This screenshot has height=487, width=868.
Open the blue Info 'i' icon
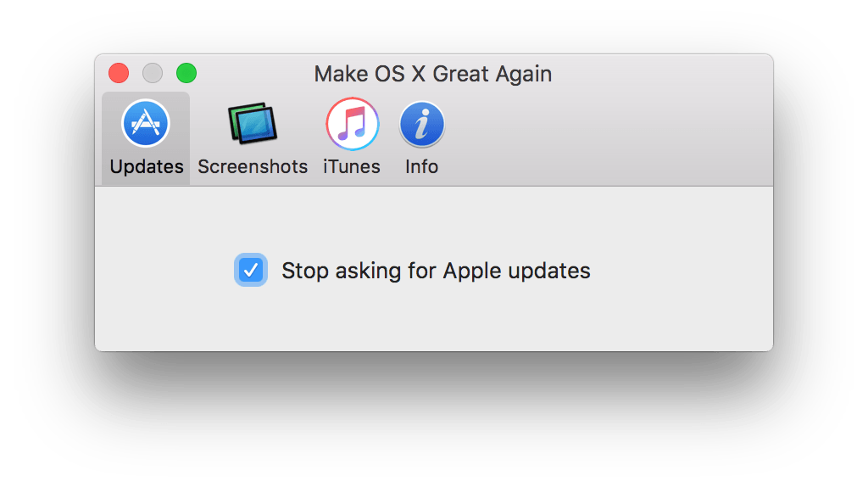coord(422,124)
